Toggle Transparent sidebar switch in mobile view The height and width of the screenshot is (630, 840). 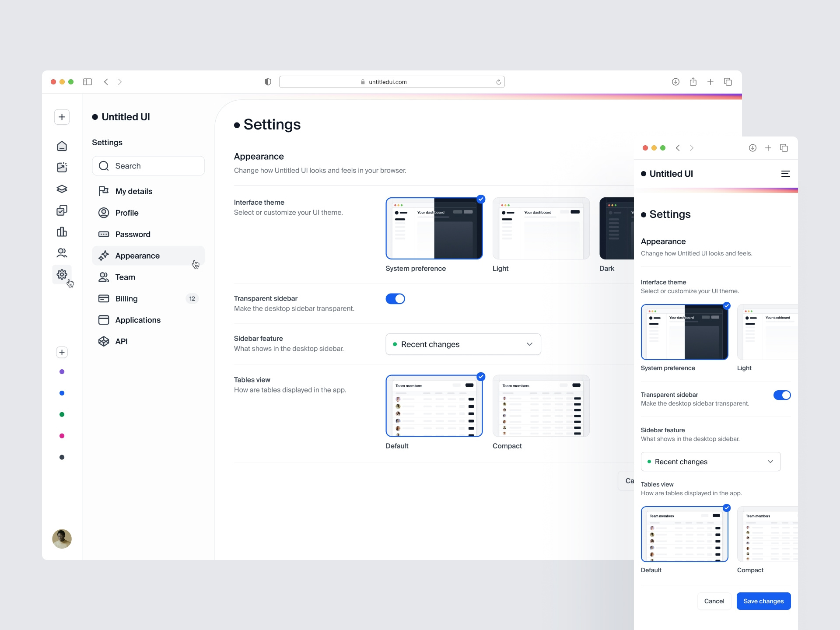click(x=782, y=395)
